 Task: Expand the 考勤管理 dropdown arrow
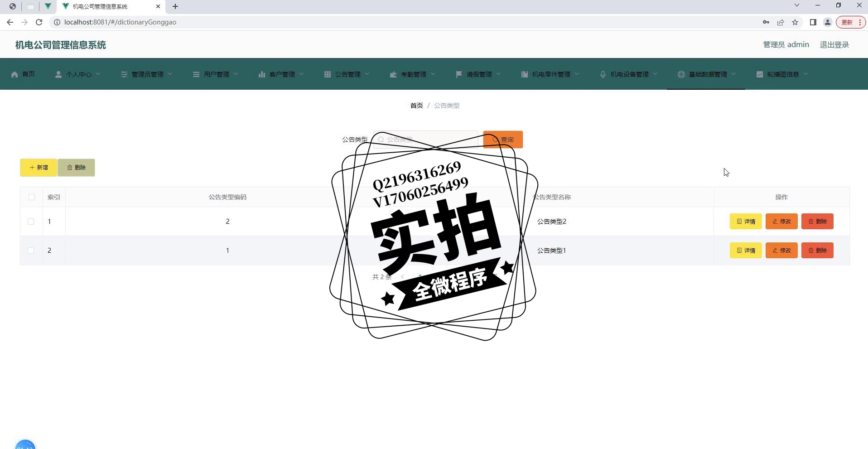433,74
